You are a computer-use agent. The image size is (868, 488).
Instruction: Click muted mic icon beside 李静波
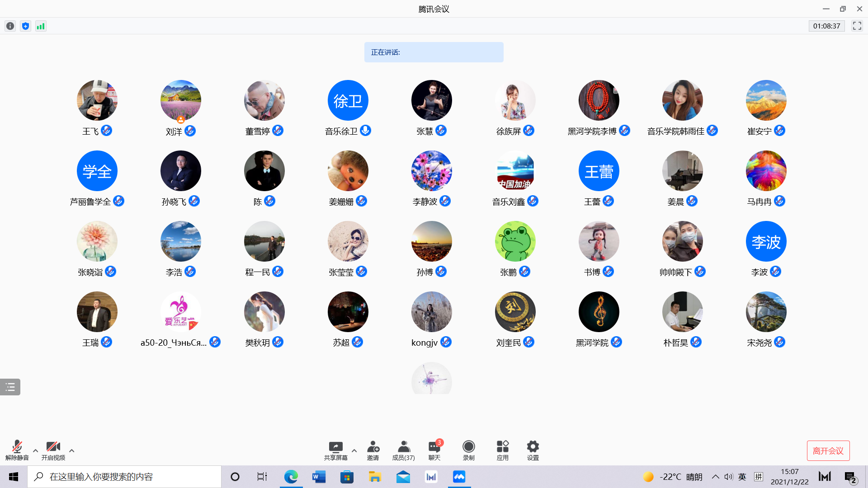tap(445, 201)
